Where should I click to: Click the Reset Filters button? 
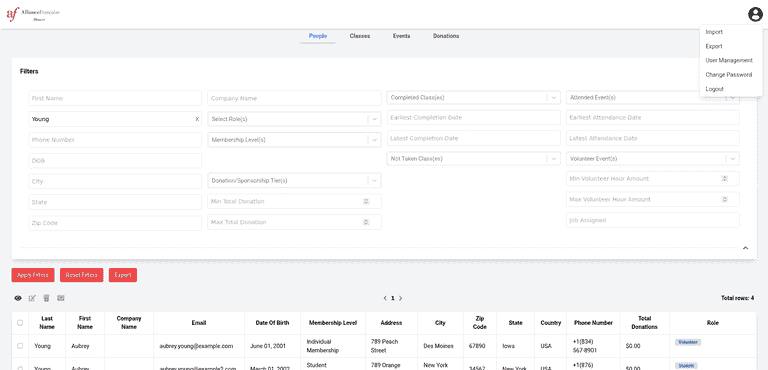[82, 275]
